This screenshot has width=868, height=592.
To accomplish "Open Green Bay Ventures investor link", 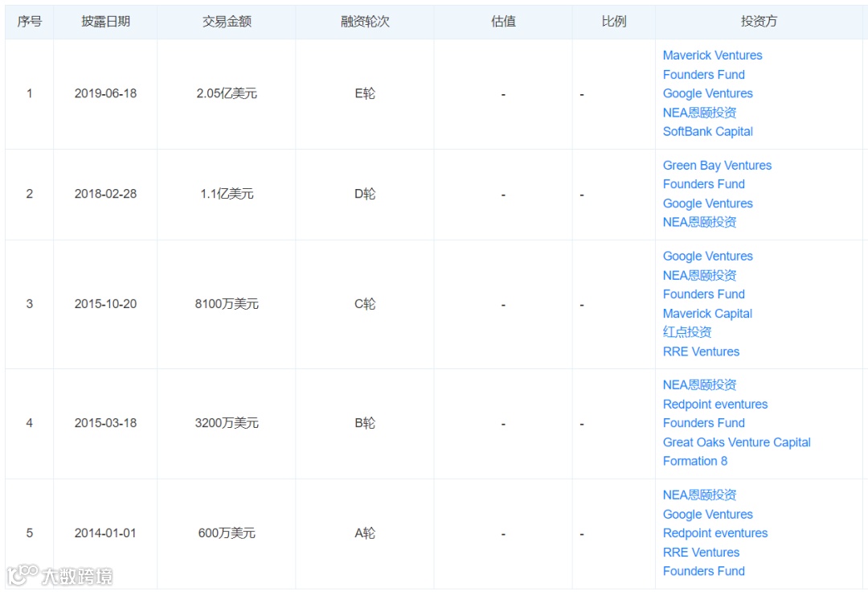I will pyautogui.click(x=717, y=165).
